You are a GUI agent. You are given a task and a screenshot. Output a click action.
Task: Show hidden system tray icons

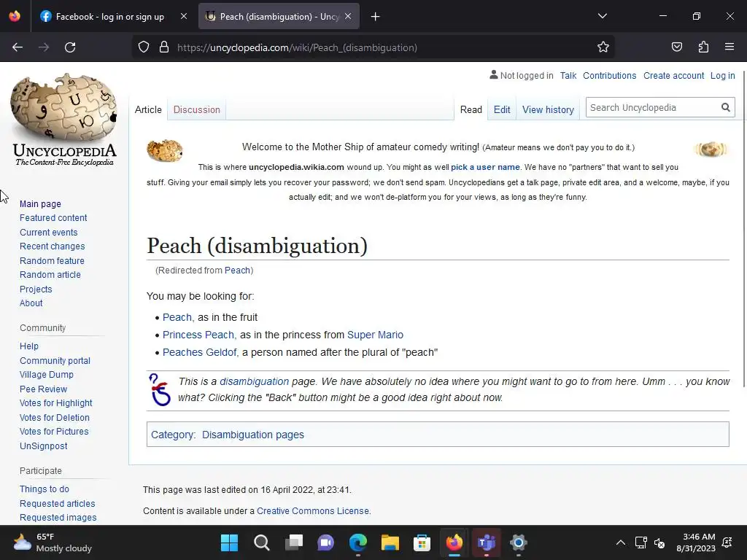point(620,542)
